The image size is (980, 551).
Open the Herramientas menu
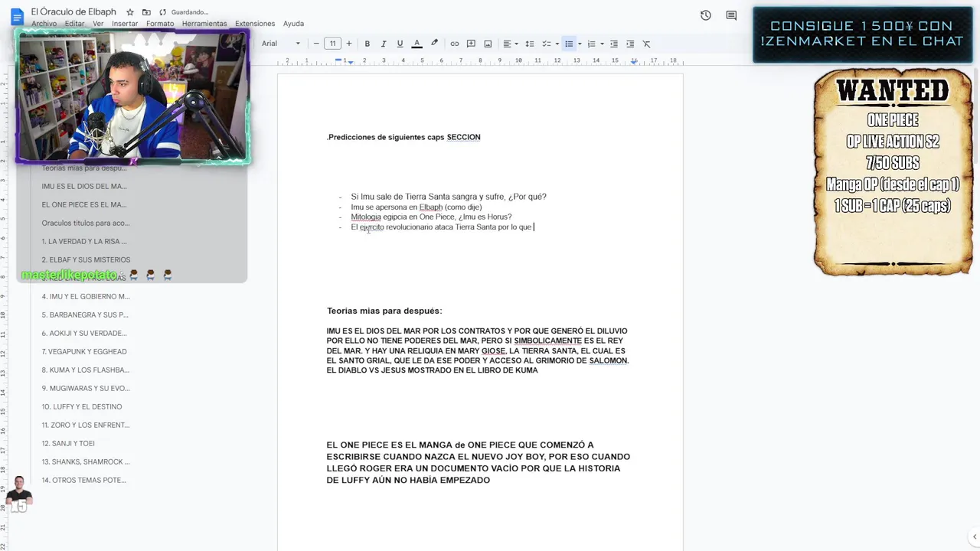204,24
